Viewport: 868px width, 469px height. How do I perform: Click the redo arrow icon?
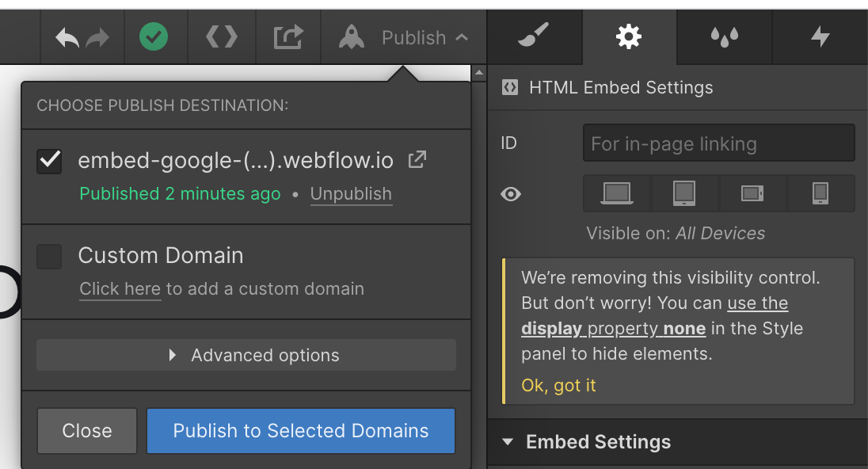click(x=98, y=38)
